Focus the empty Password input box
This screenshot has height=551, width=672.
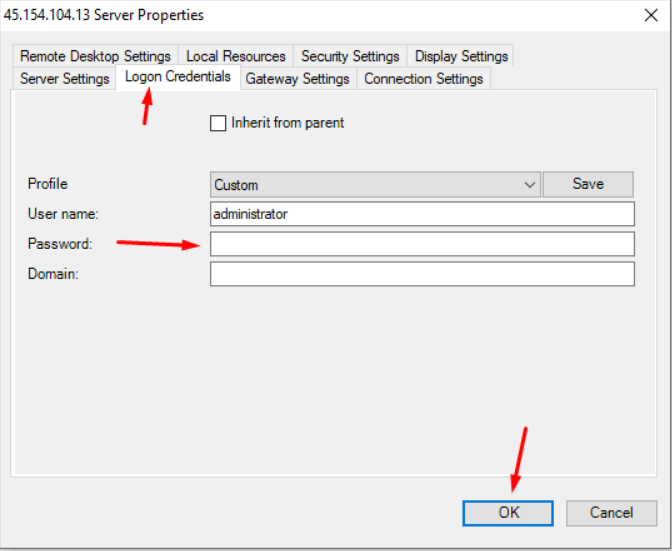[422, 244]
